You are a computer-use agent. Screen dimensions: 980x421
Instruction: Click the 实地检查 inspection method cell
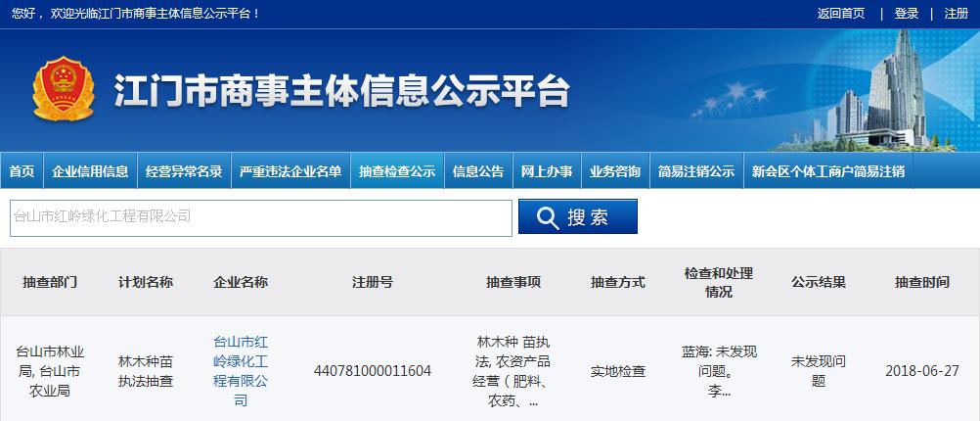point(618,371)
